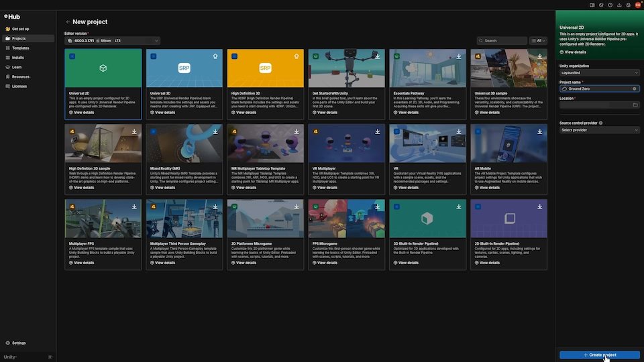Select Projects in the sidebar

[28, 38]
